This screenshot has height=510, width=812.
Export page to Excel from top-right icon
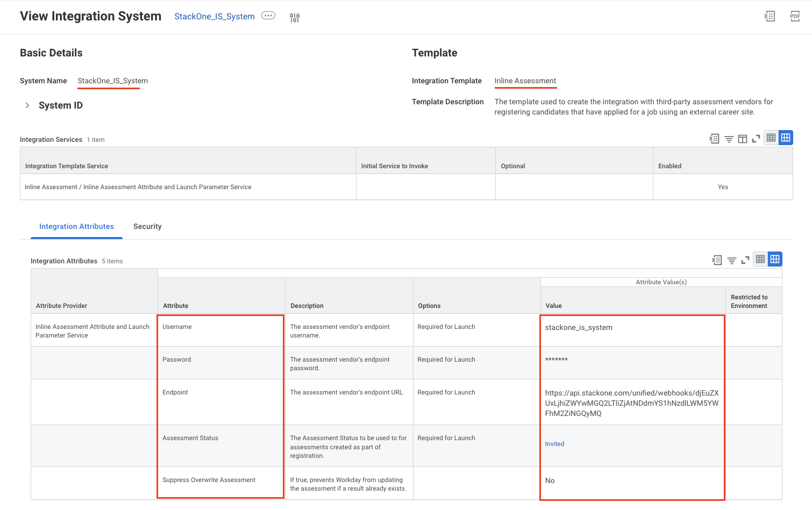[x=770, y=16]
